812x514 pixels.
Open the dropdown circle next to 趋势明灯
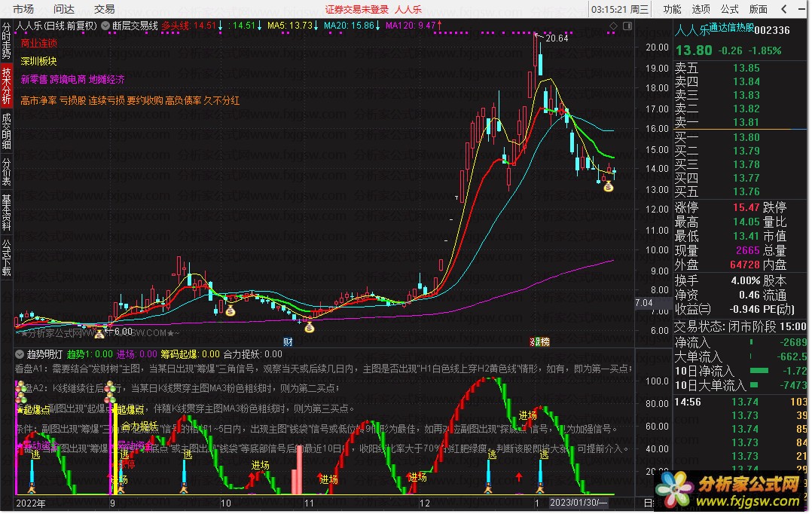click(x=20, y=354)
